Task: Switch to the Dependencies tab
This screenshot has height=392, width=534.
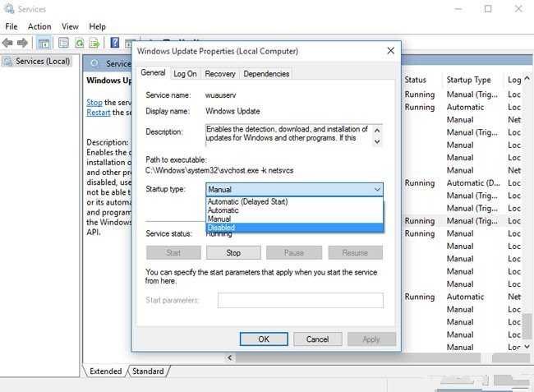Action: (266, 74)
